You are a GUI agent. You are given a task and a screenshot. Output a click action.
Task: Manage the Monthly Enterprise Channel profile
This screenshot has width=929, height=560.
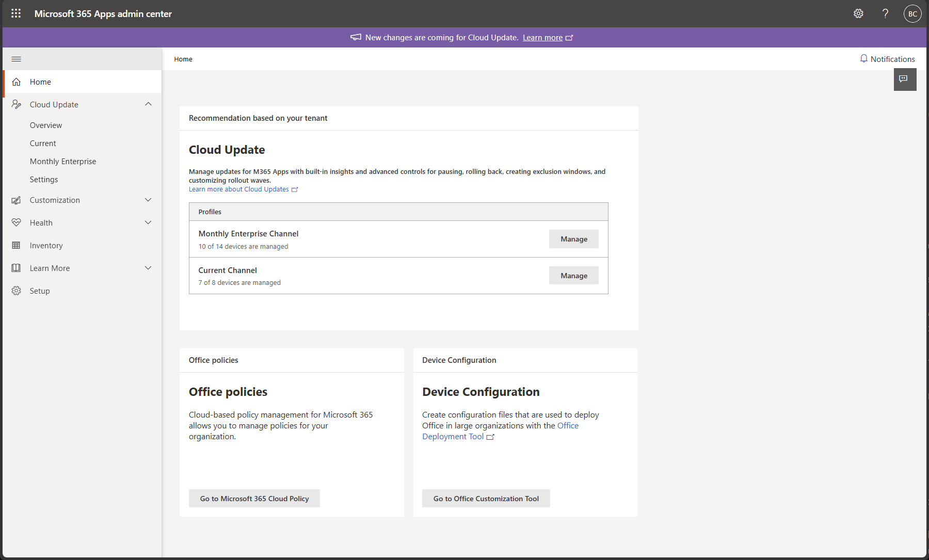coord(574,239)
